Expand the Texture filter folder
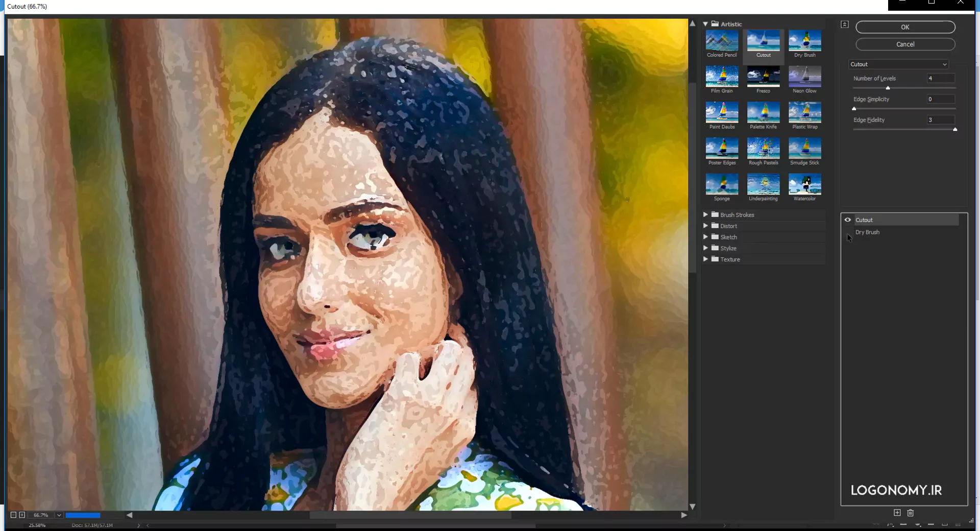This screenshot has width=980, height=531. (x=705, y=259)
